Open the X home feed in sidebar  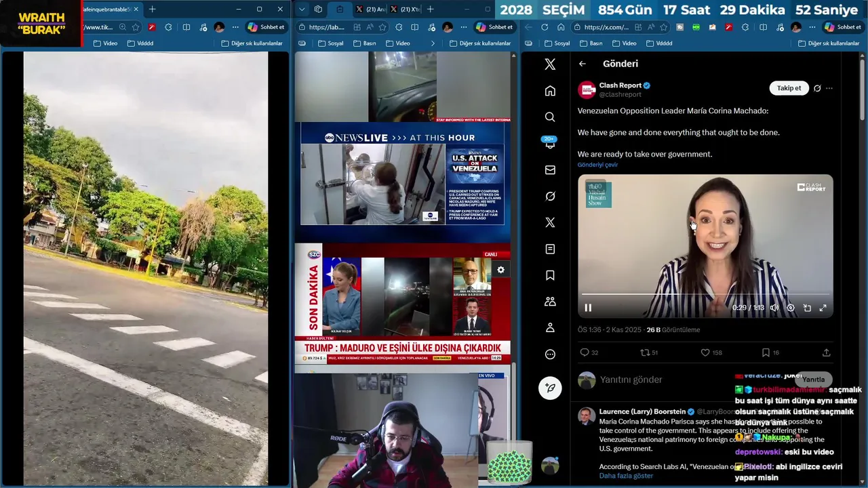click(550, 91)
